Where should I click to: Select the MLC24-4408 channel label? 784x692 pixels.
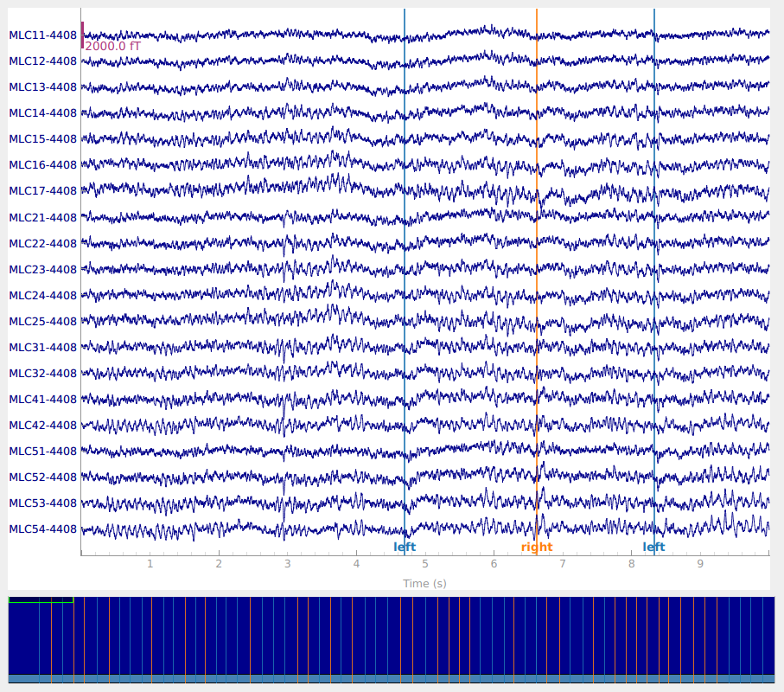click(x=43, y=296)
